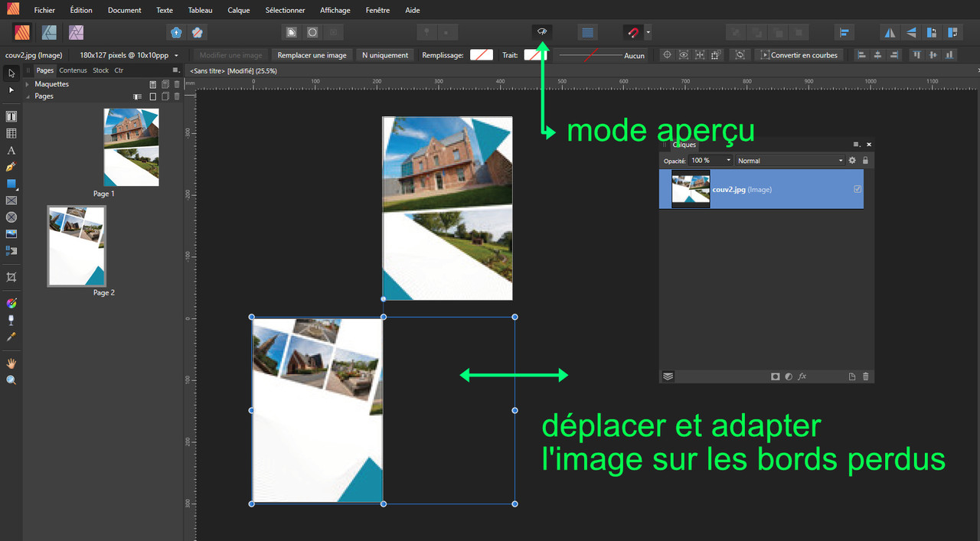This screenshot has width=980, height=541.
Task: Click the layer effects fx icon
Action: tap(802, 376)
